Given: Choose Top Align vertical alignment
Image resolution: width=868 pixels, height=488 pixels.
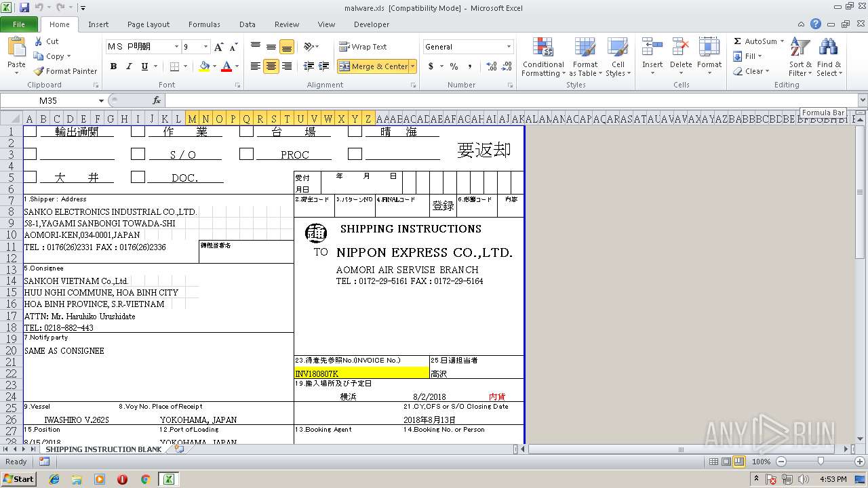Looking at the screenshot, I should pyautogui.click(x=256, y=47).
